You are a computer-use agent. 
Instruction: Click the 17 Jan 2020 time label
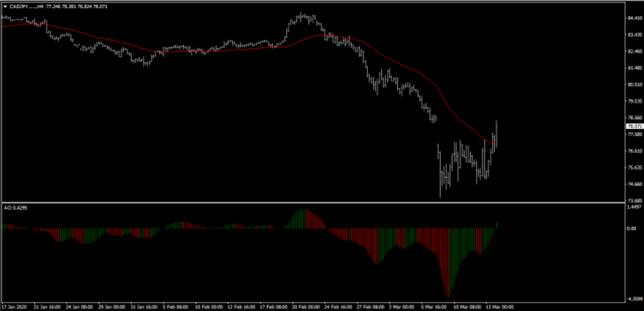tap(15, 306)
